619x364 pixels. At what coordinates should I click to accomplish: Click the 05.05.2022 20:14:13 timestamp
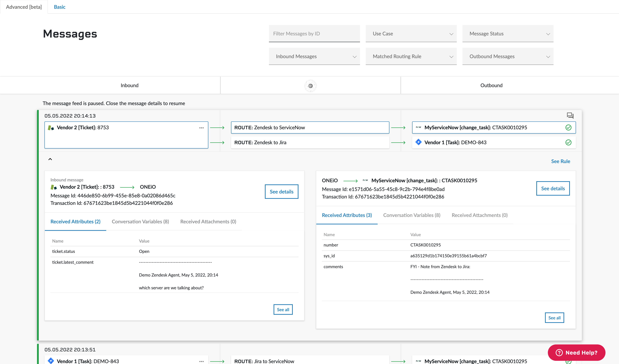pos(70,116)
